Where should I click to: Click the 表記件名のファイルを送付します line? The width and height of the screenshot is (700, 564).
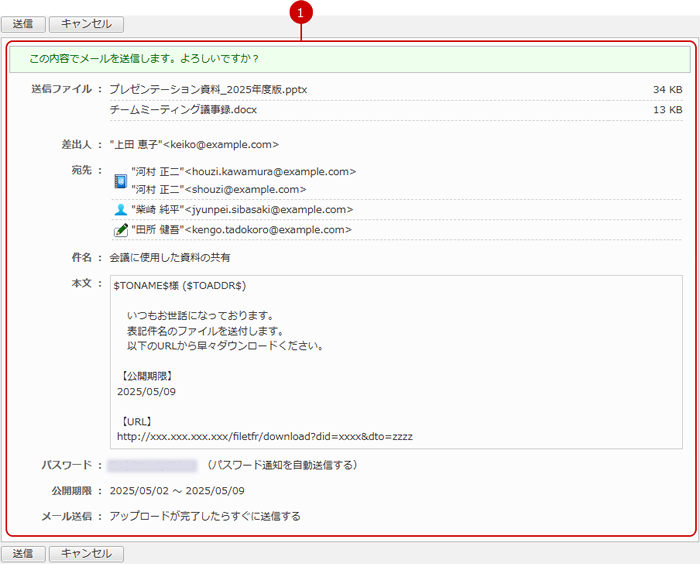pyautogui.click(x=205, y=331)
